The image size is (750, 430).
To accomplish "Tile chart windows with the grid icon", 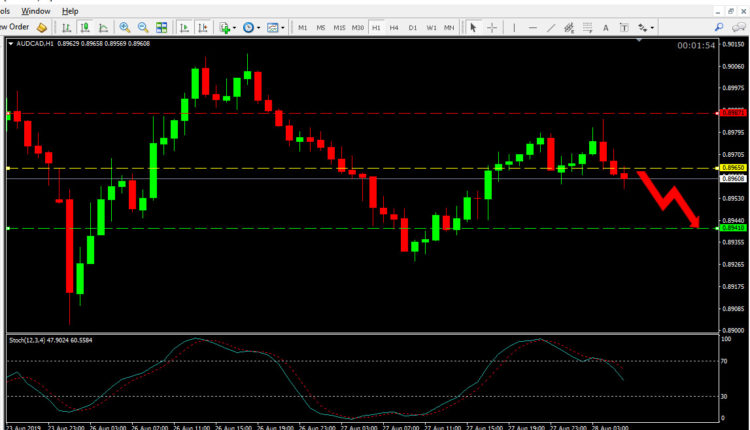I will coord(162,28).
